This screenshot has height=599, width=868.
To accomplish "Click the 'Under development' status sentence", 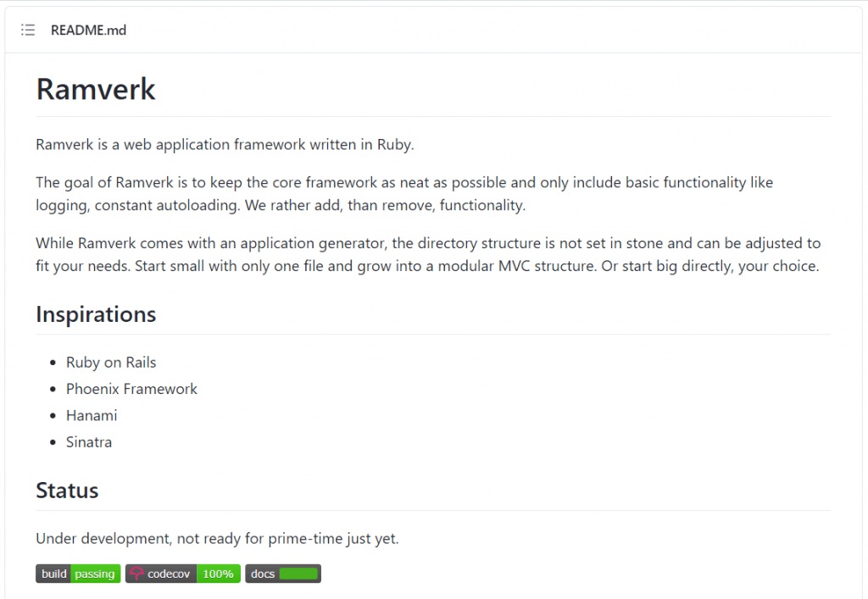I will pos(217,538).
